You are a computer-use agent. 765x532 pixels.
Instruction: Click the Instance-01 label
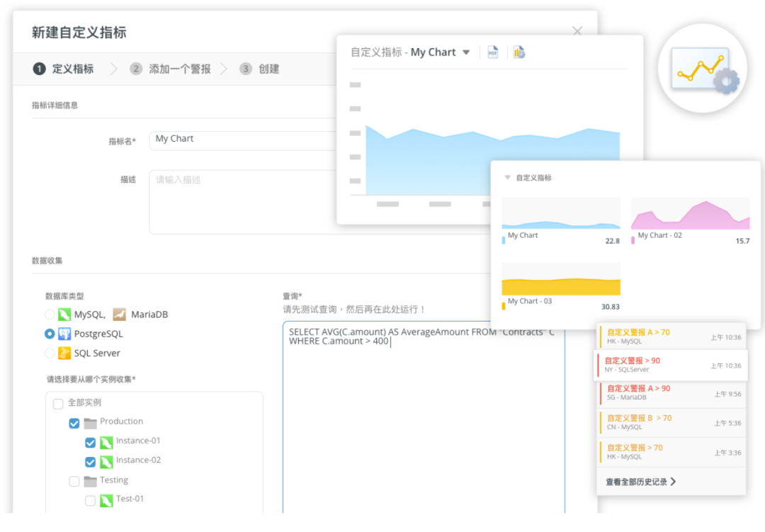[138, 441]
